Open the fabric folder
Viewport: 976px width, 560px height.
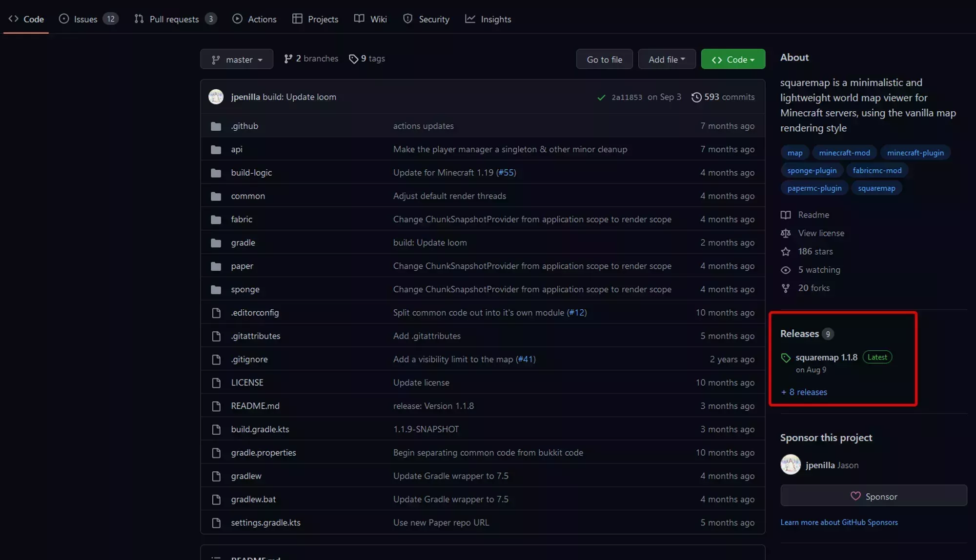tap(241, 219)
